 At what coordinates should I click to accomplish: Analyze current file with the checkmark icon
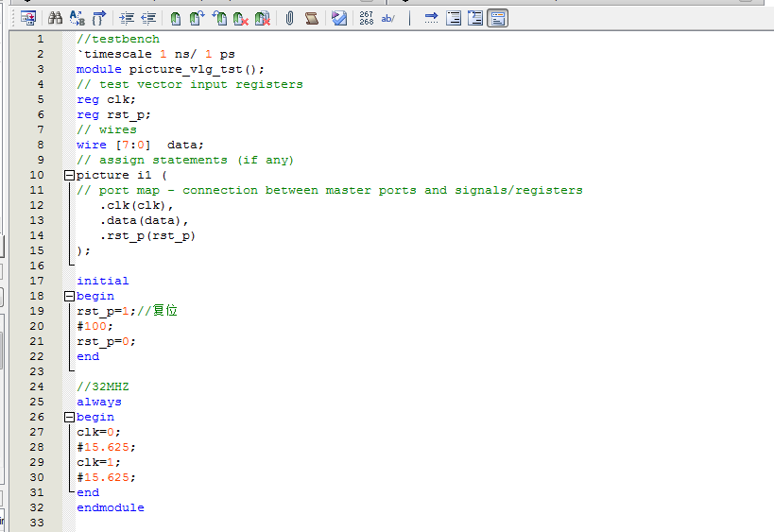point(339,18)
